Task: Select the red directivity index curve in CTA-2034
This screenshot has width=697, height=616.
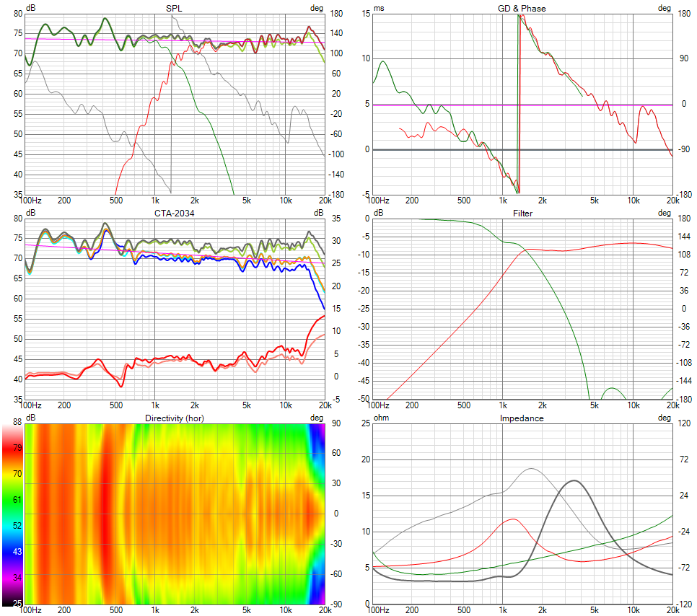Action: [x=180, y=357]
